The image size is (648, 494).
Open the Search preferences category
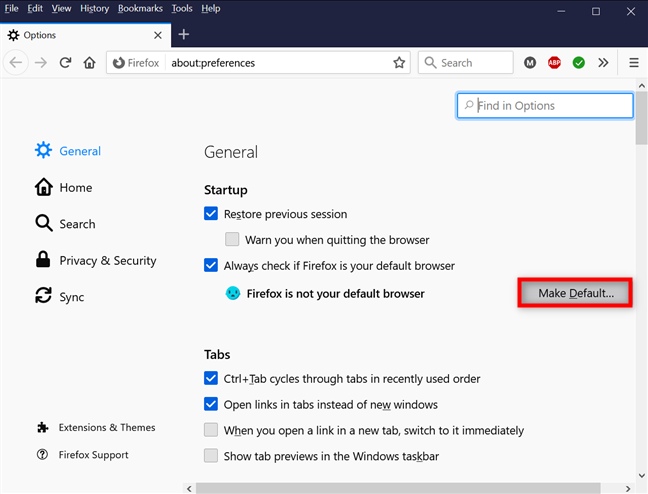point(65,224)
